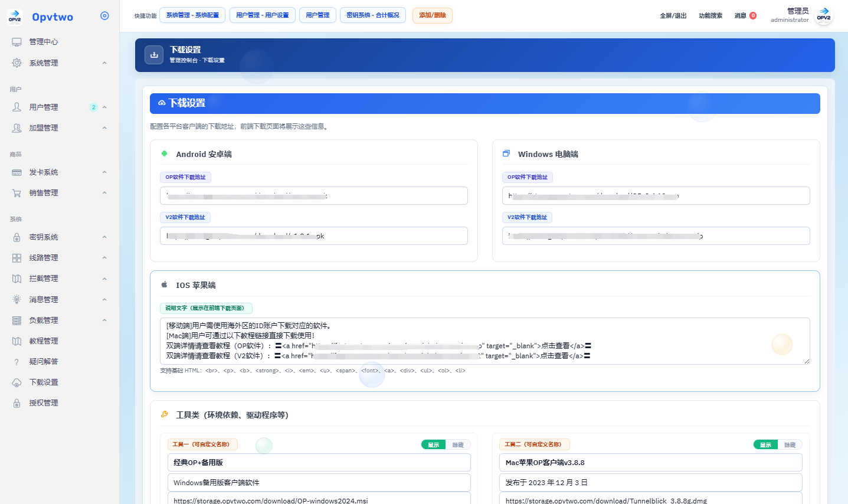Click the lock icon beside 密钥系统

(17, 237)
